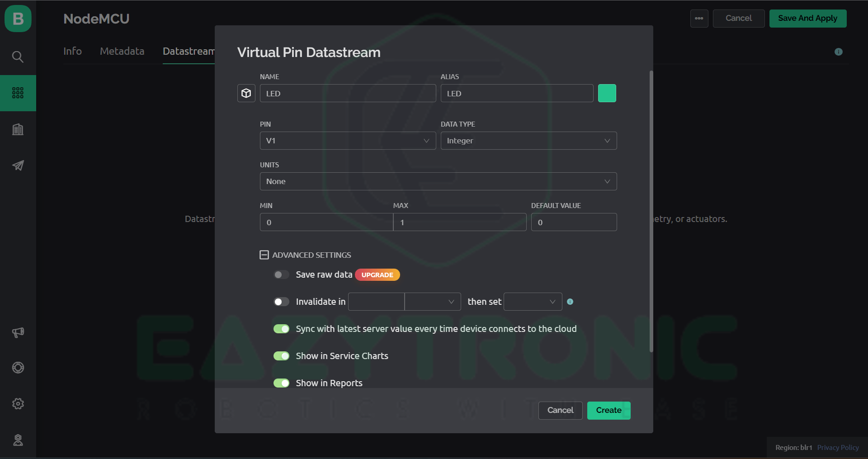Open the organization building icon
868x459 pixels.
[x=18, y=130]
